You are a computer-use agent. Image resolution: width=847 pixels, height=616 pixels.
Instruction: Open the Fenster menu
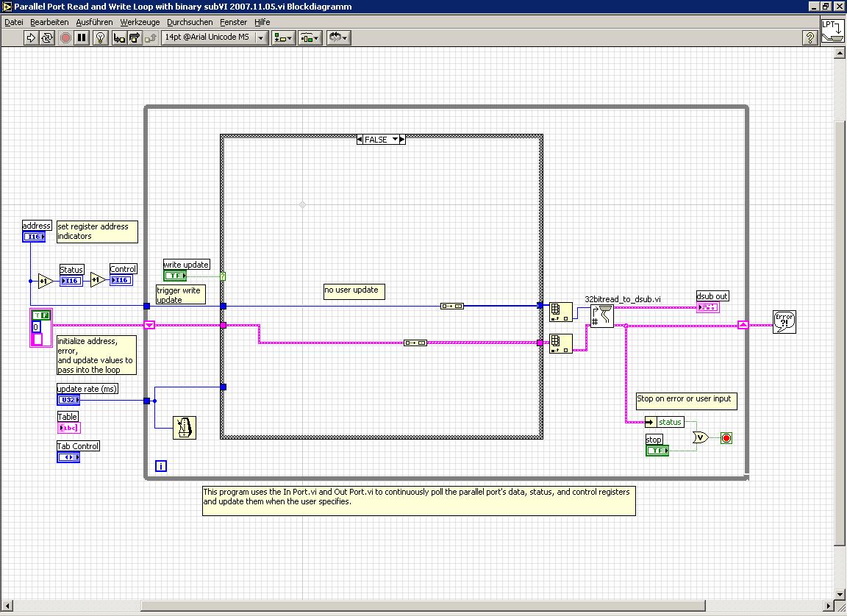click(x=233, y=22)
